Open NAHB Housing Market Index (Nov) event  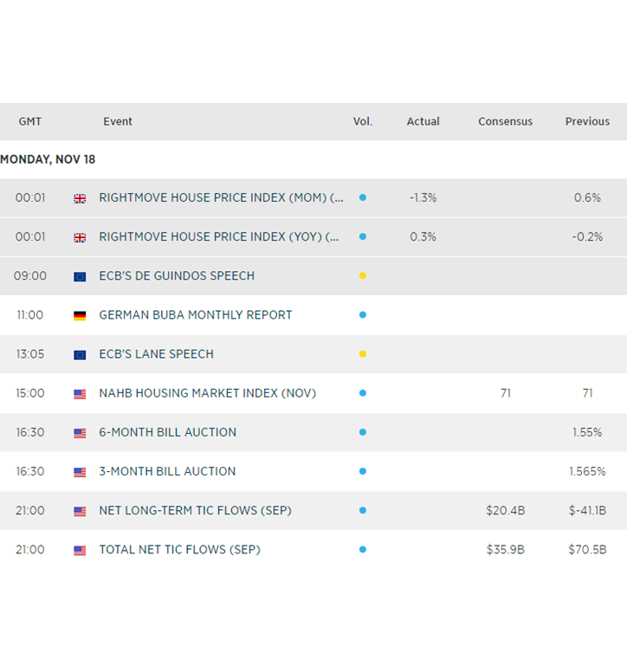click(x=208, y=393)
